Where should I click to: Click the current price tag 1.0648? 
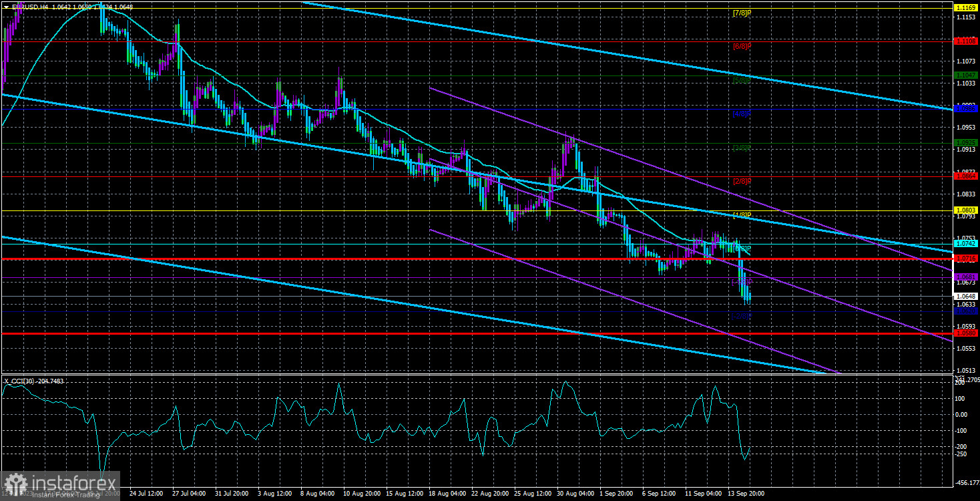point(966,295)
